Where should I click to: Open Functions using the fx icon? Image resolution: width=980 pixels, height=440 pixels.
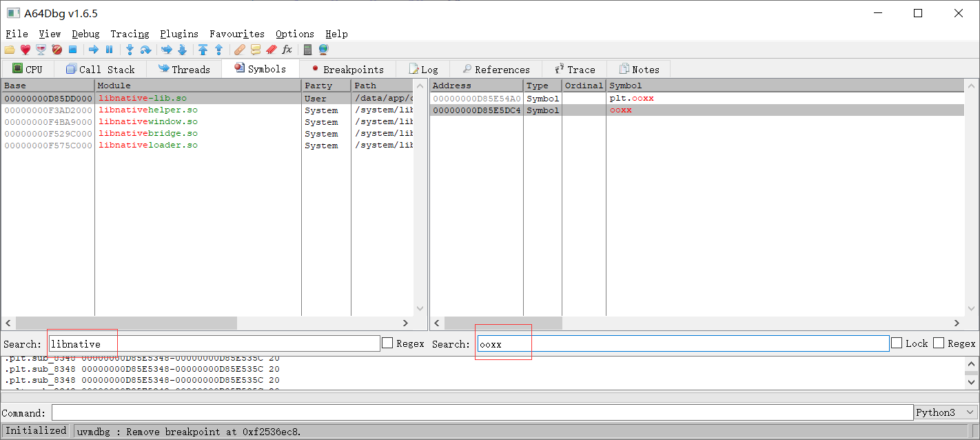pos(287,50)
